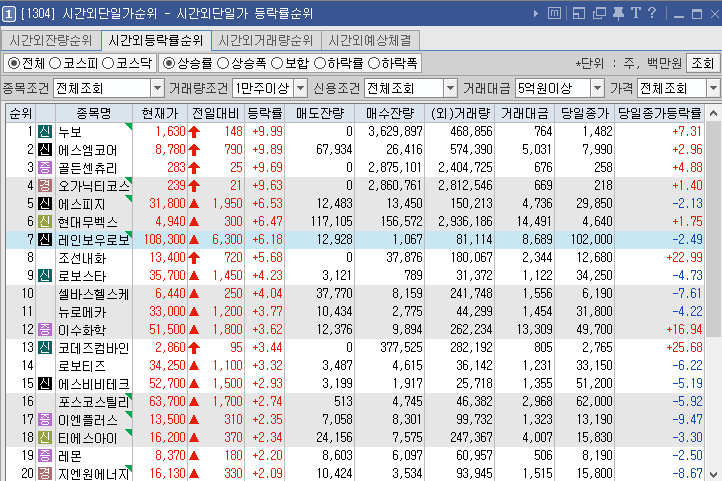Switch to the 시간외잔량순위 tab

pyautogui.click(x=51, y=41)
